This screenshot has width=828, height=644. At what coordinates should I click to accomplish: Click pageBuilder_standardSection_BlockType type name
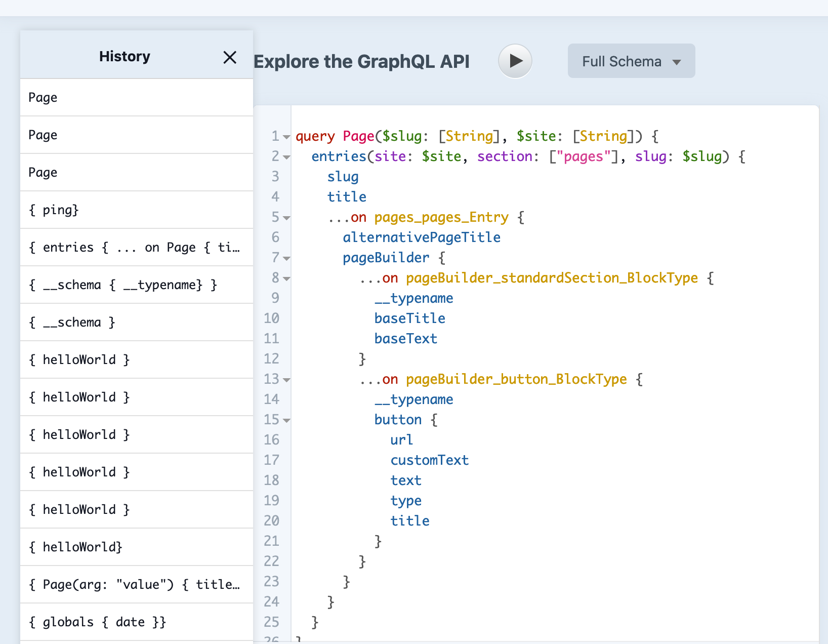click(x=552, y=278)
